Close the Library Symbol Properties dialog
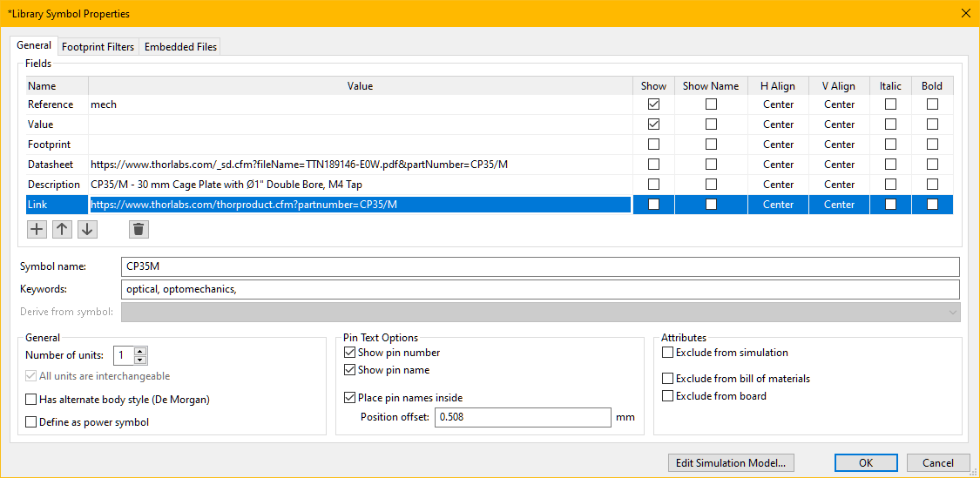980x478 pixels. point(964,13)
